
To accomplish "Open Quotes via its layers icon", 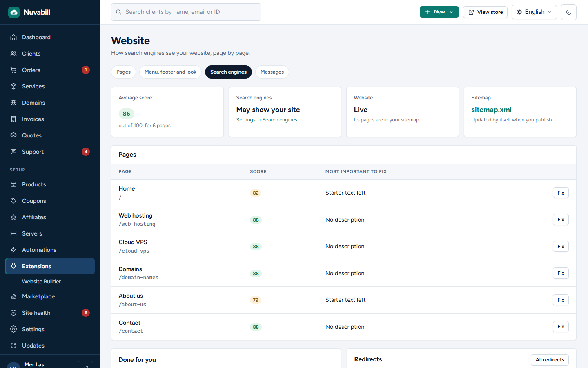I will tap(13, 135).
